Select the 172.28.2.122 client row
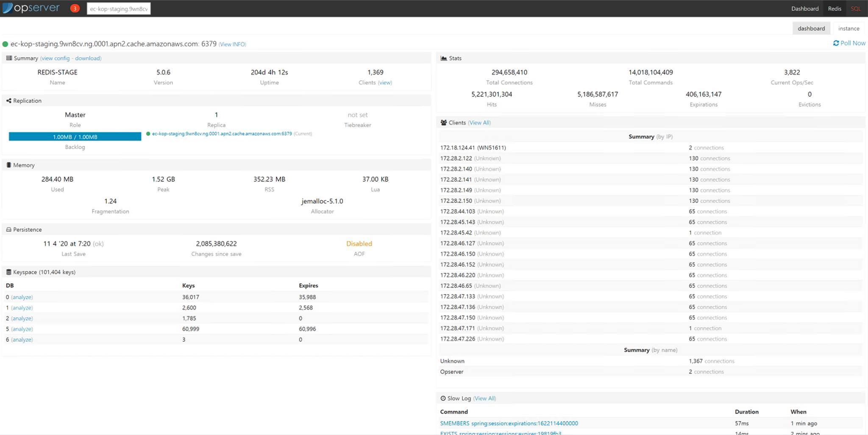The height and width of the screenshot is (435, 868). pos(651,158)
